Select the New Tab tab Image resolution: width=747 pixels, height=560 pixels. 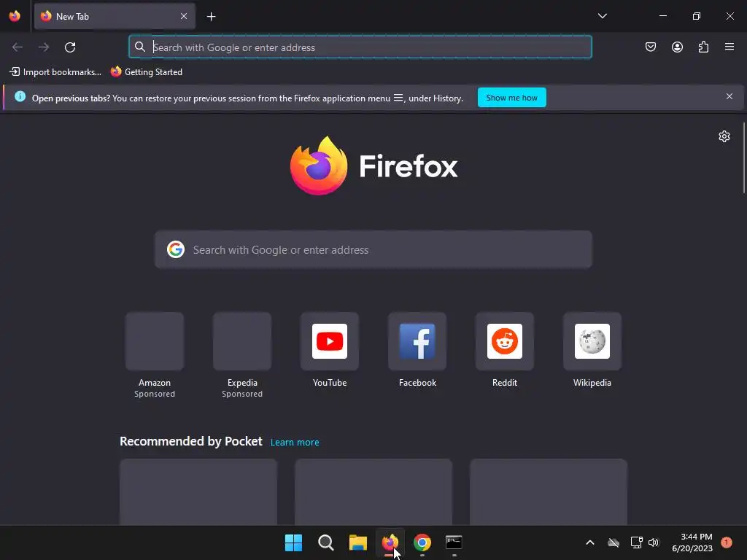point(115,16)
